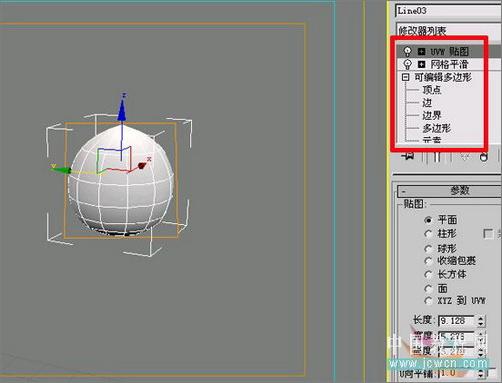
Task: Click the Line03 object name field
Action: (x=448, y=11)
